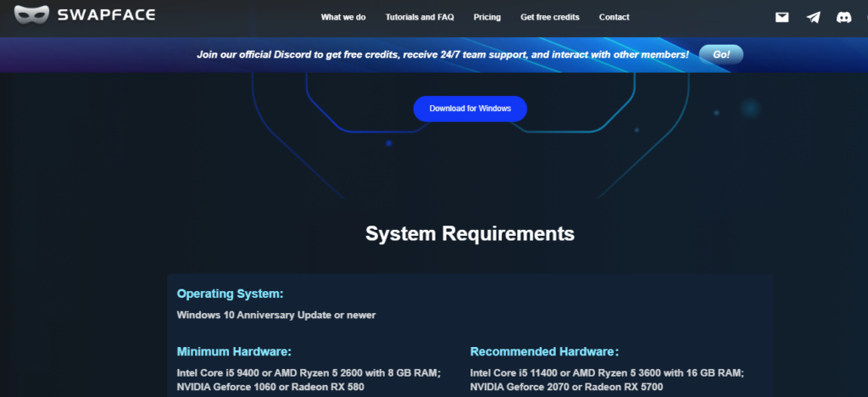868x397 pixels.
Task: Click the Minimum Hardware heading
Action: point(234,351)
